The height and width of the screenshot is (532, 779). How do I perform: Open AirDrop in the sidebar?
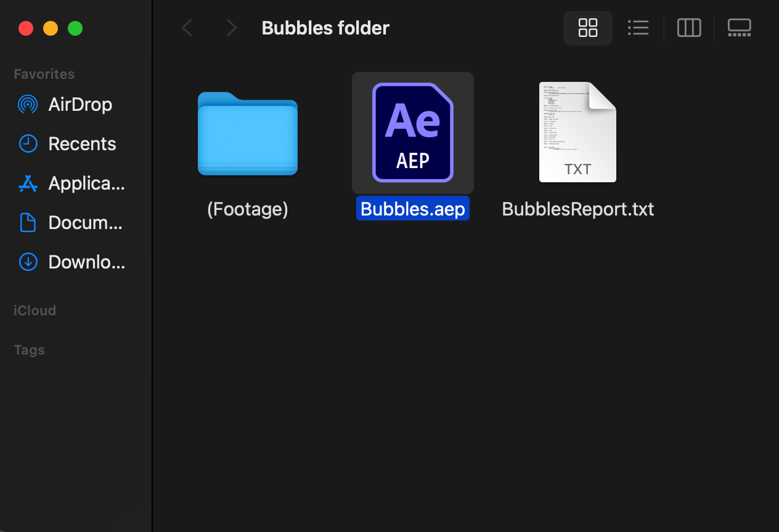80,105
